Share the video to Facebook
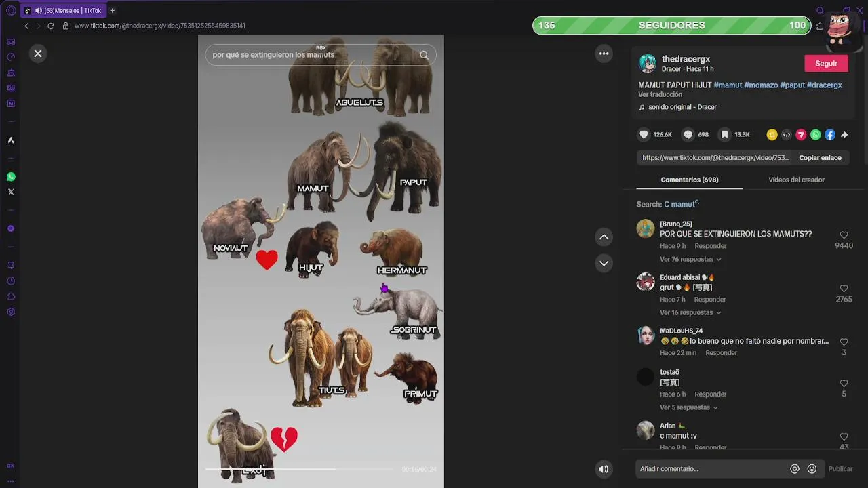Image resolution: width=868 pixels, height=488 pixels. 829,135
